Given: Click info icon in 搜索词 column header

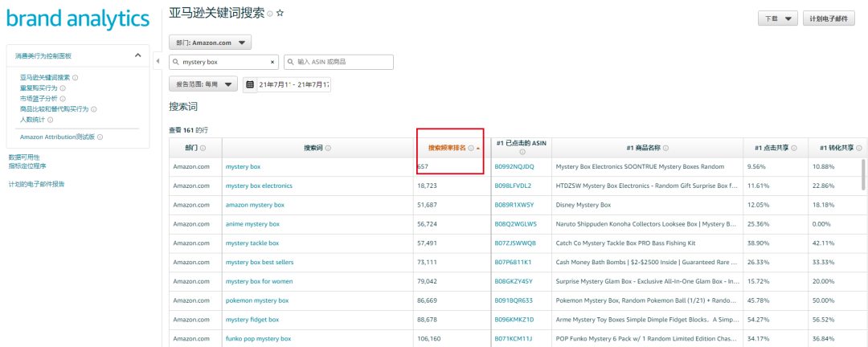Looking at the screenshot, I should tap(328, 148).
